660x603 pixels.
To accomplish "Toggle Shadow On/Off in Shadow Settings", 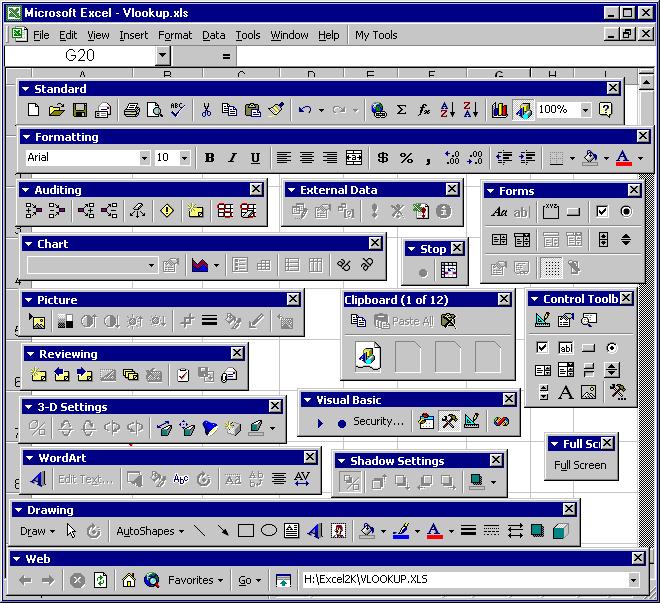I will (351, 482).
